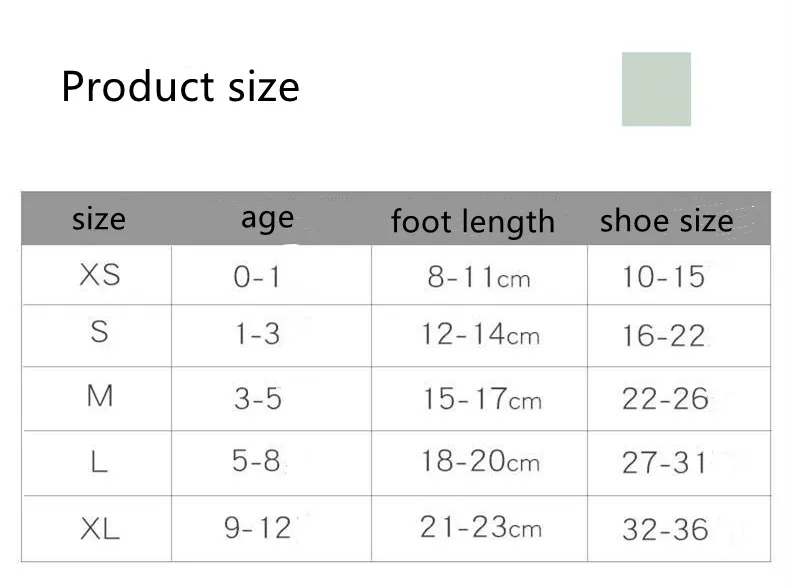Click the foot length column header
The width and height of the screenshot is (790, 588).
473,222
